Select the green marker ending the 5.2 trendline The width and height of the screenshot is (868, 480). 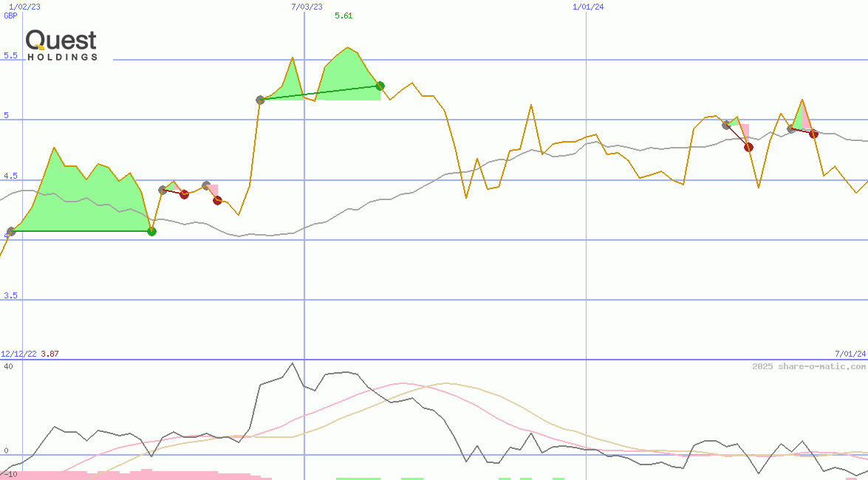tap(380, 86)
